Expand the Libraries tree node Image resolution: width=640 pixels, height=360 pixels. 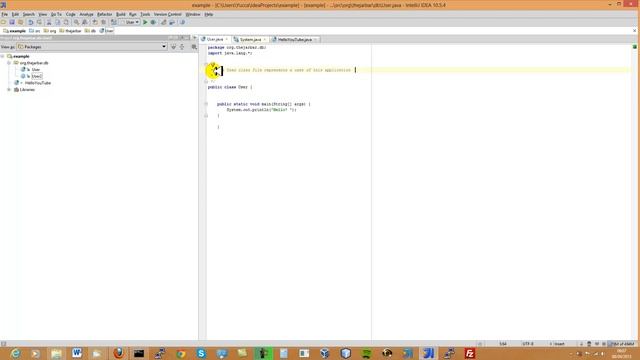coord(9,89)
